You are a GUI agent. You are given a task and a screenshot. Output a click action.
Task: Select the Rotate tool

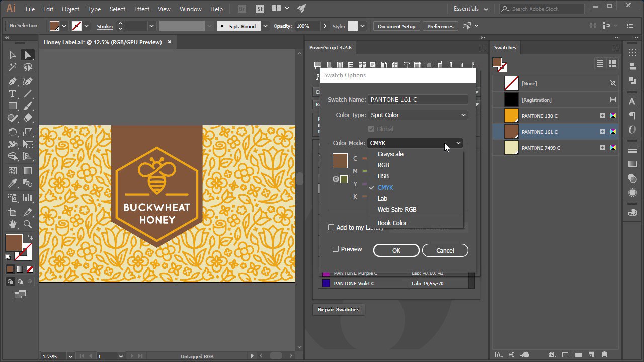pyautogui.click(x=13, y=133)
